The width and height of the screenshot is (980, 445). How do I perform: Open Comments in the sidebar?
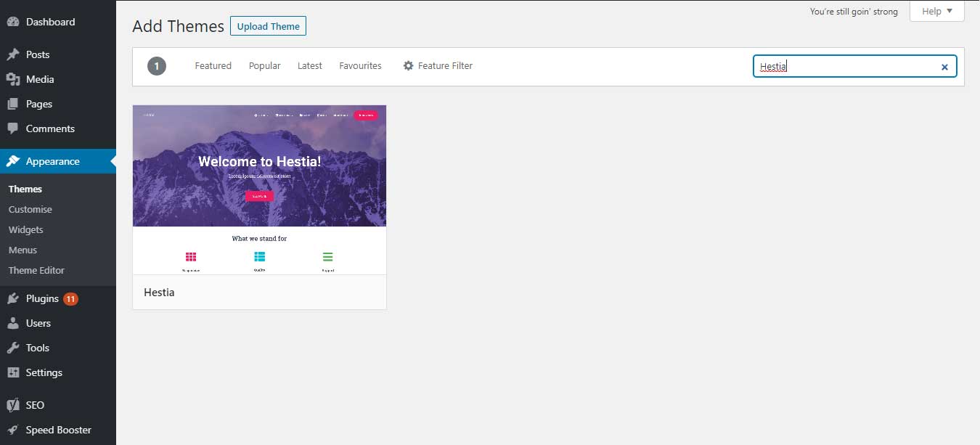pos(50,128)
